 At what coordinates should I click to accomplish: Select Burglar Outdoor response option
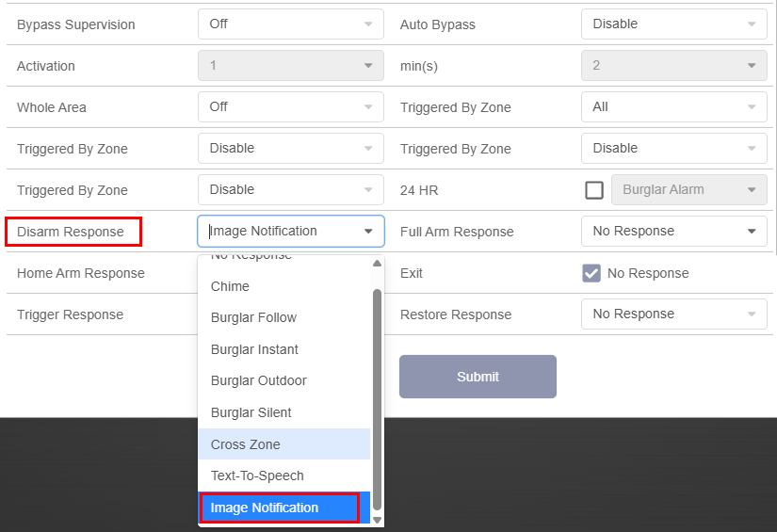[x=283, y=380]
